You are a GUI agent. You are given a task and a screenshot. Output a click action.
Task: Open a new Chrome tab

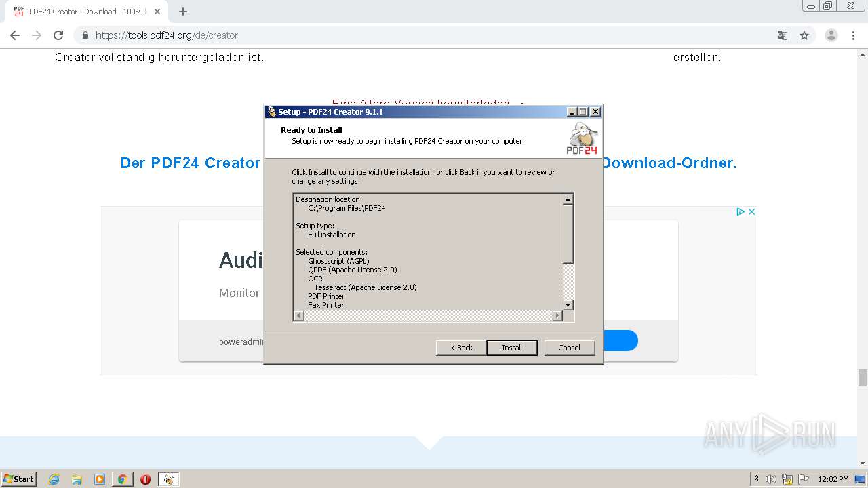tap(183, 12)
